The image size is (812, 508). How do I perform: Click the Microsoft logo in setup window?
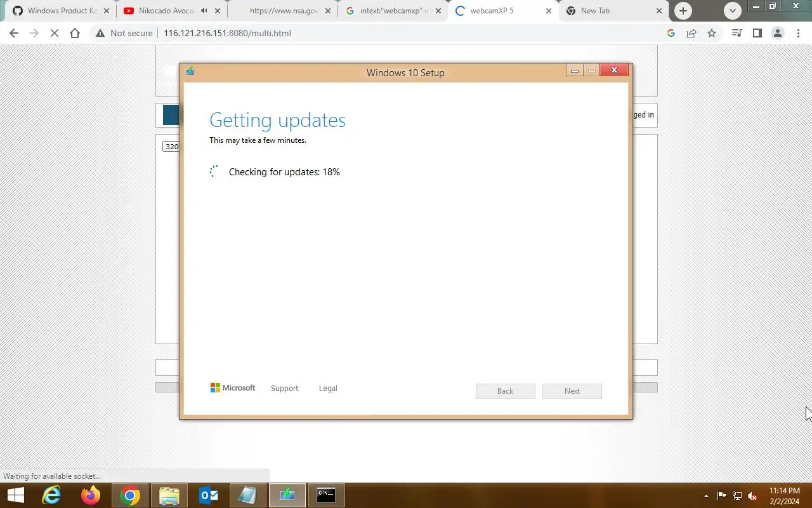(x=233, y=387)
